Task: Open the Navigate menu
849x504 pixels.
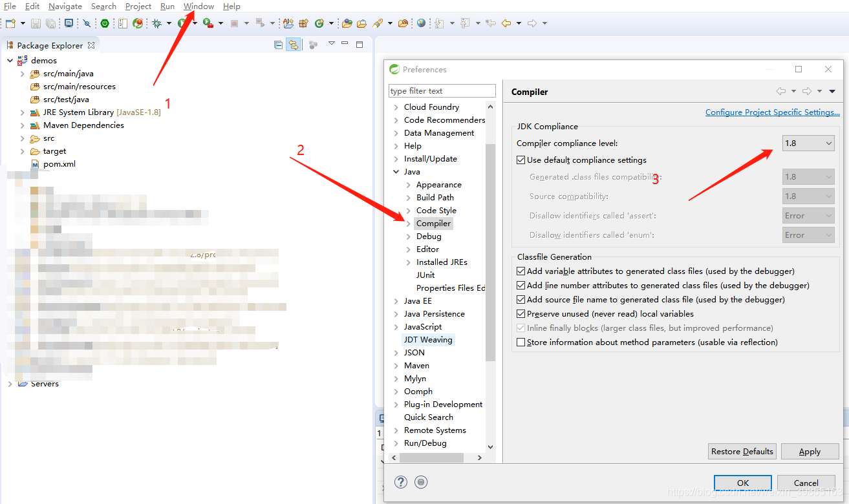Action: [x=65, y=6]
